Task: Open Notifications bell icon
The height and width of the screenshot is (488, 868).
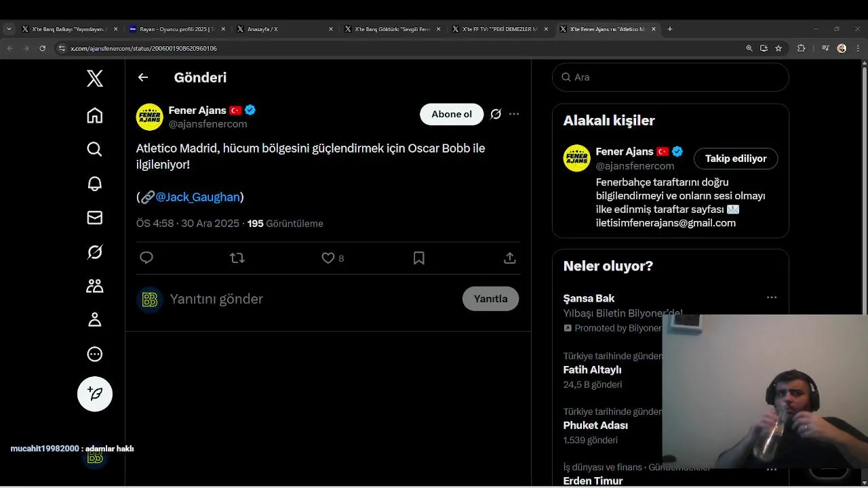Action: click(95, 184)
